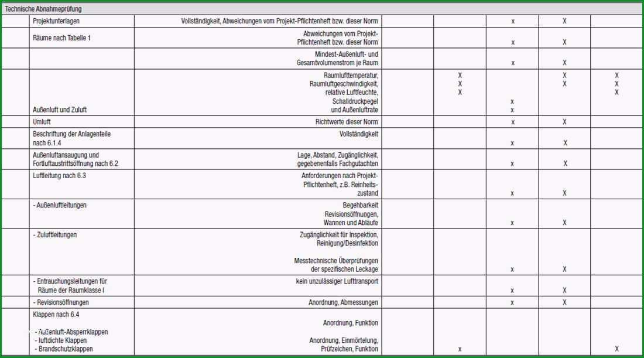Select the '- Außenluftleitungen' entry

point(60,205)
